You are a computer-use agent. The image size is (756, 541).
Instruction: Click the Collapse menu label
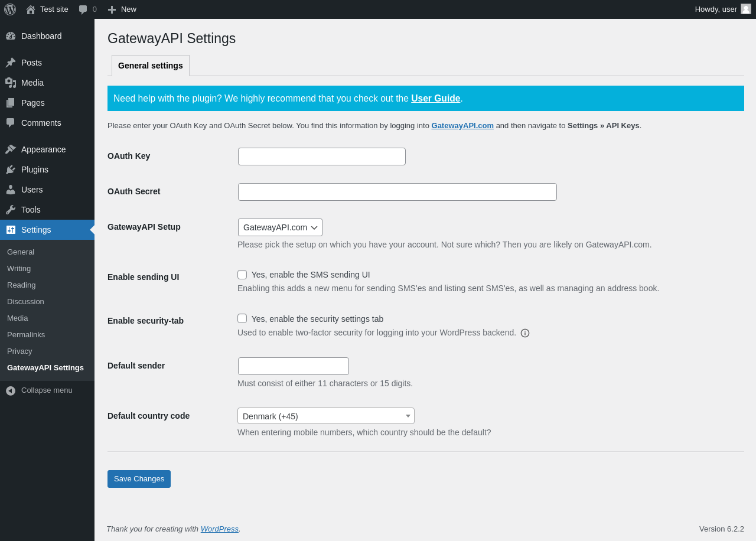(47, 390)
